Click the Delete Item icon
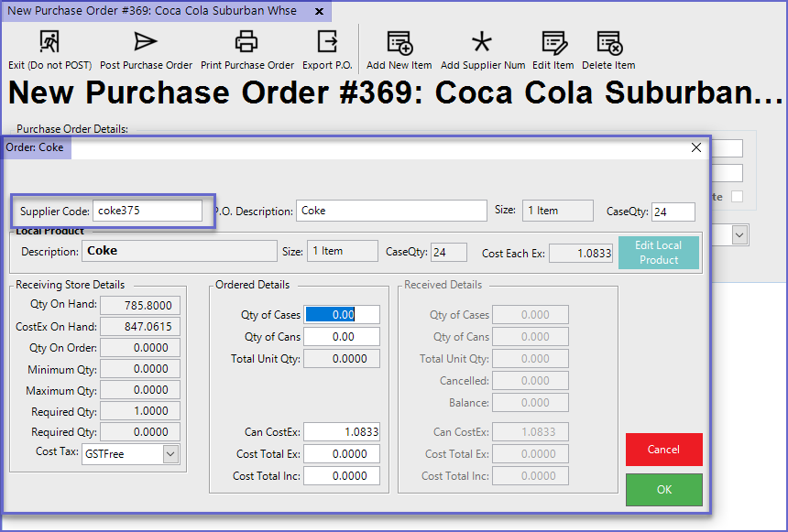Image resolution: width=788 pixels, height=532 pixels. (608, 42)
